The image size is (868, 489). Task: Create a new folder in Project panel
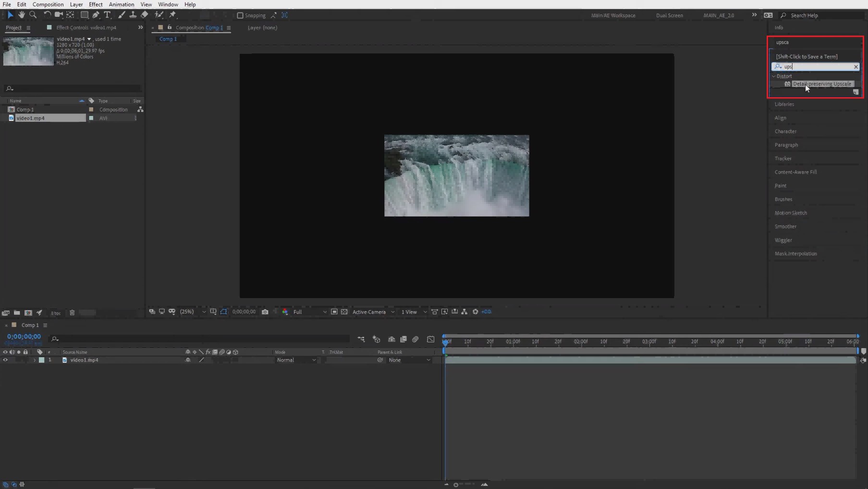(x=17, y=313)
